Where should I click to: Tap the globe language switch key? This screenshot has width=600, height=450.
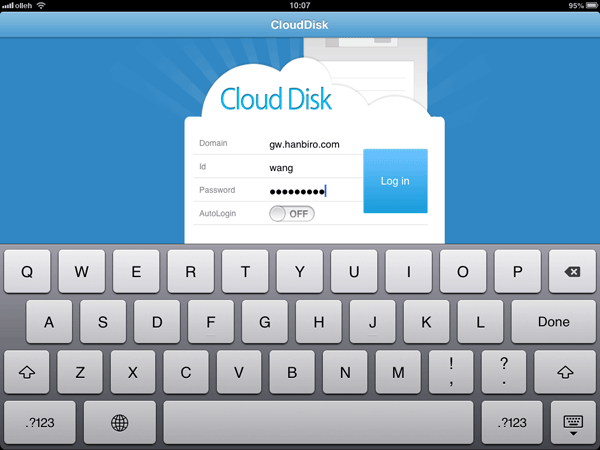point(120,423)
